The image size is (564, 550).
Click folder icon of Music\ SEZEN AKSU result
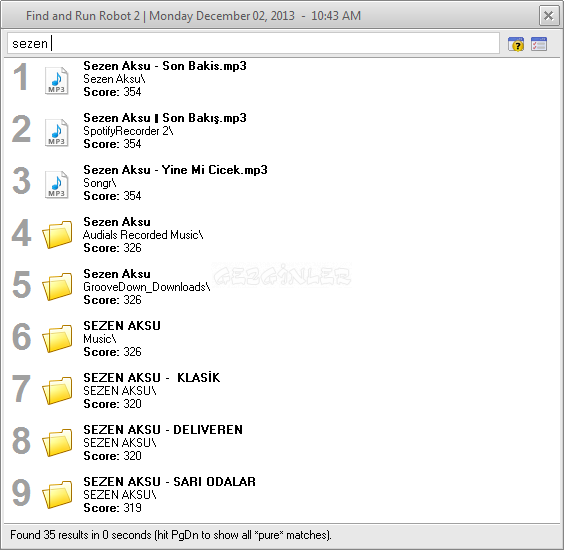[x=57, y=339]
